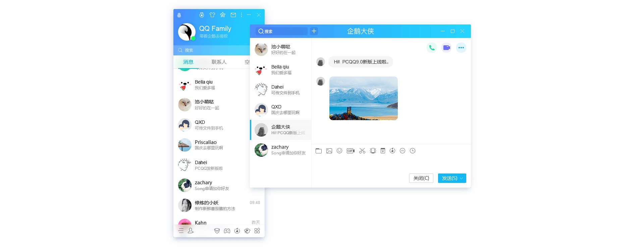Click the plus button beside chat search

point(314,31)
